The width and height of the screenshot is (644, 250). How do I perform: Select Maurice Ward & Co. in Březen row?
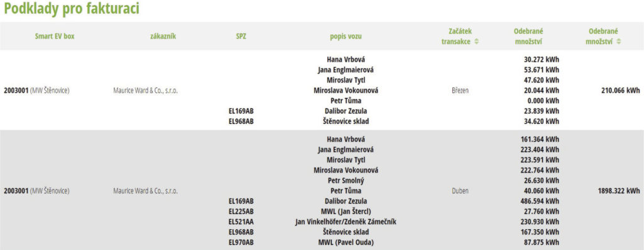tap(145, 91)
